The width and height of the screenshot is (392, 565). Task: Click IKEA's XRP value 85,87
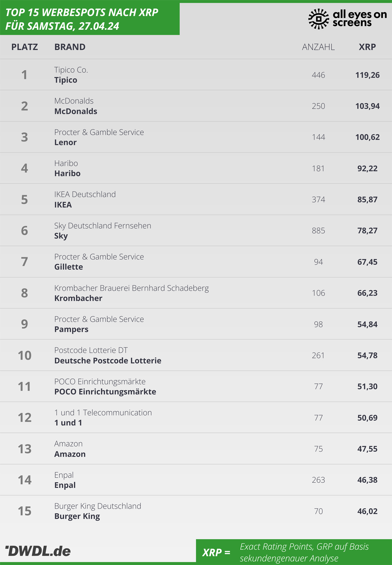tap(367, 199)
